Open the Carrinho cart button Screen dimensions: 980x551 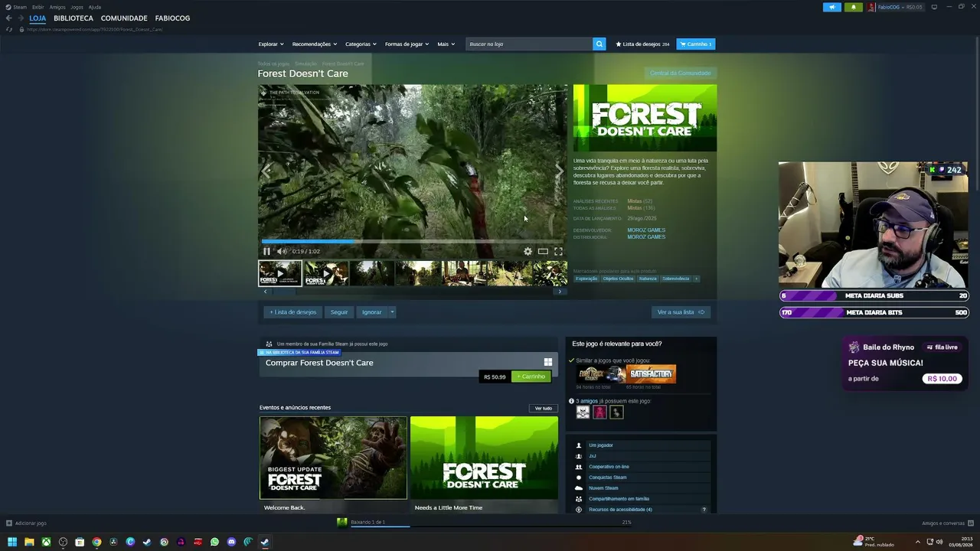tap(695, 44)
